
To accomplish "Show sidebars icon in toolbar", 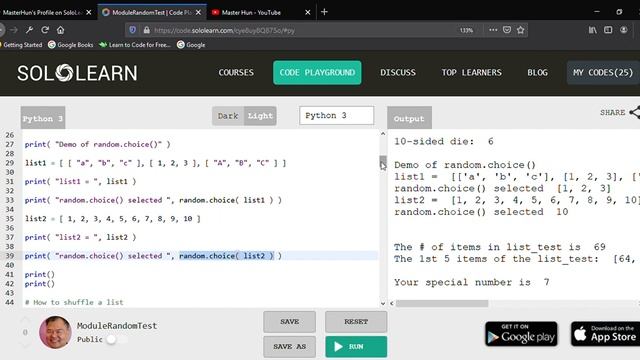I will pyautogui.click(x=608, y=30).
